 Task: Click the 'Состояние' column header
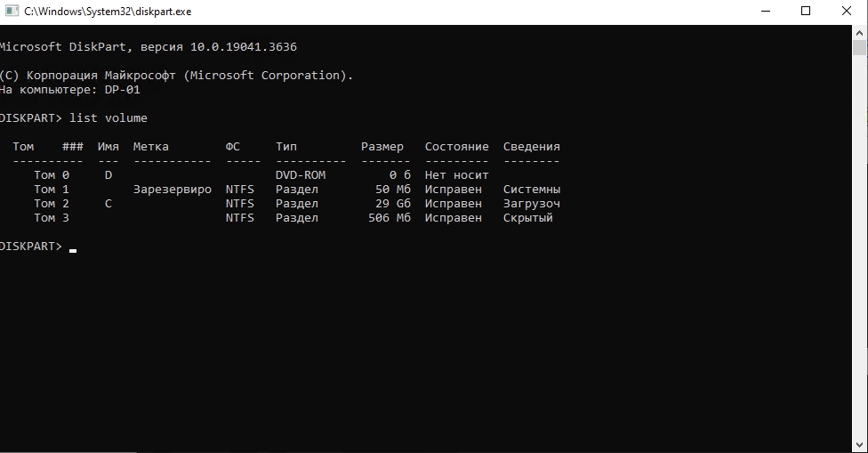click(x=456, y=147)
